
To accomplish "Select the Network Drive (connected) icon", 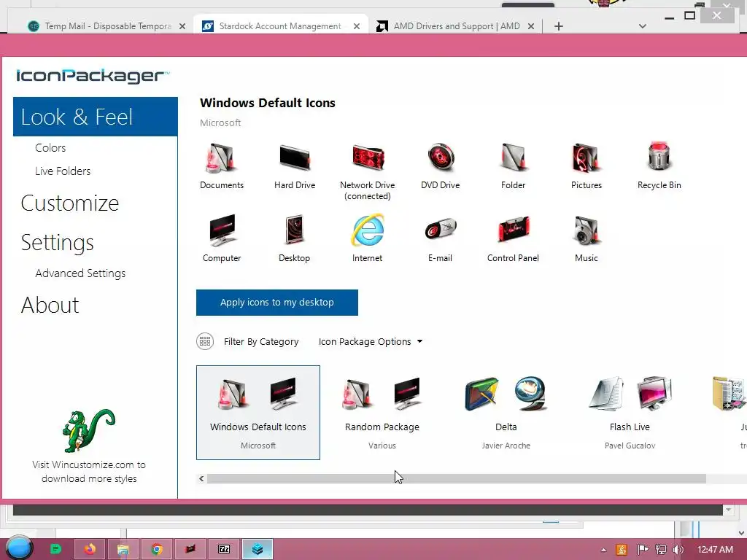I will click(368, 158).
